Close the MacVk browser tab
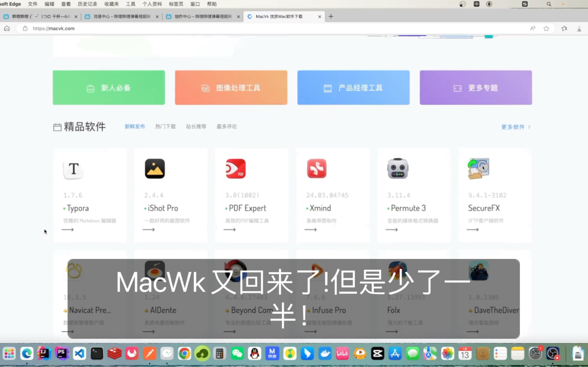 point(320,17)
